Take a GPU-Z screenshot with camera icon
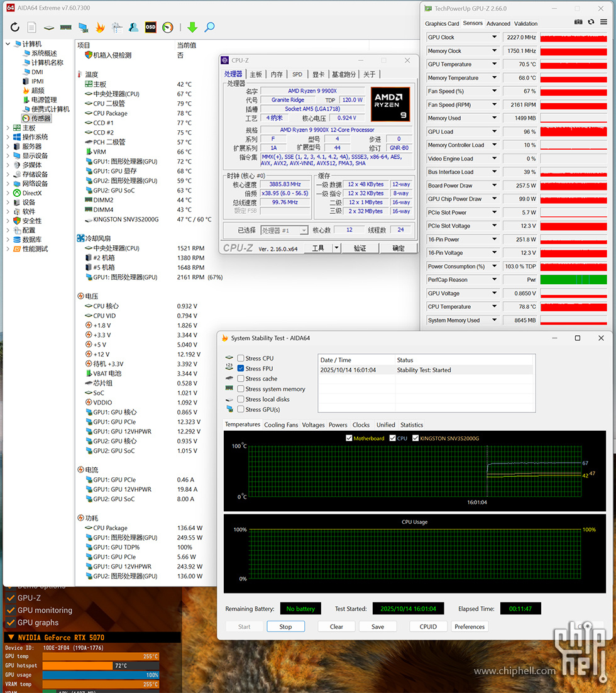Viewport: 616px width, 693px height. click(x=578, y=22)
